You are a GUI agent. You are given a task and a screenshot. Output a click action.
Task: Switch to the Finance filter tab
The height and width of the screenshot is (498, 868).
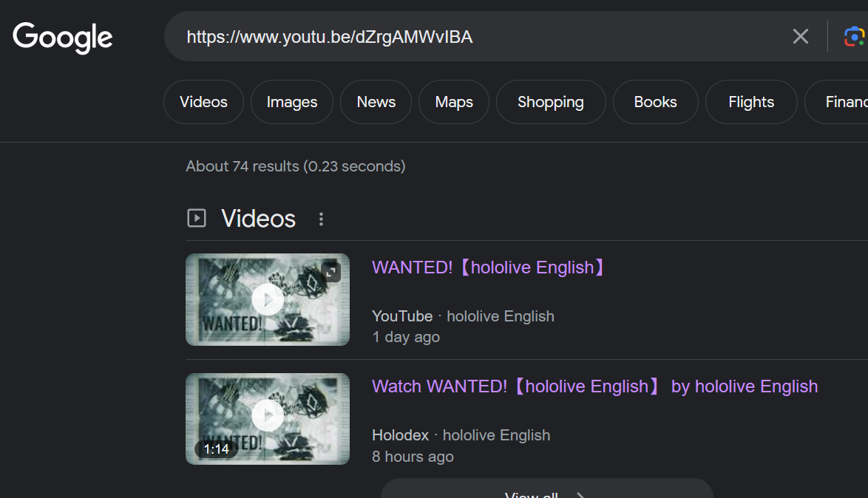837,102
